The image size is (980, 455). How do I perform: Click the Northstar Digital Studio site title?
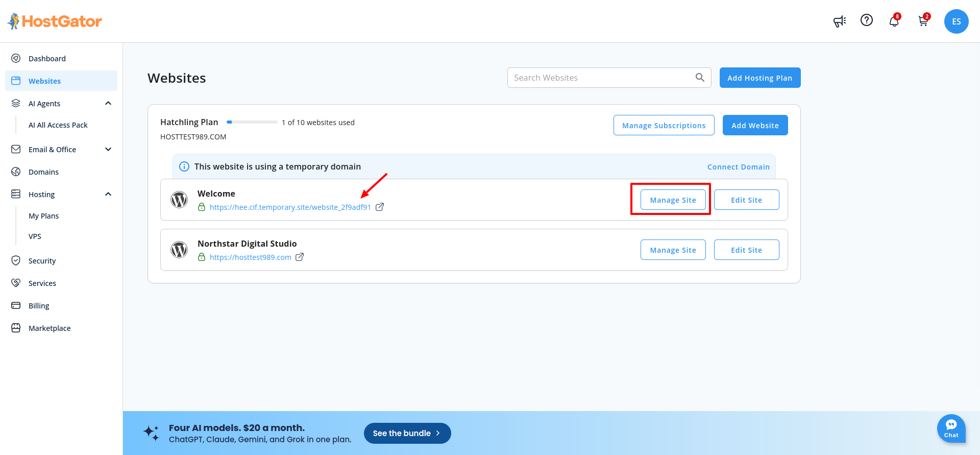point(247,244)
